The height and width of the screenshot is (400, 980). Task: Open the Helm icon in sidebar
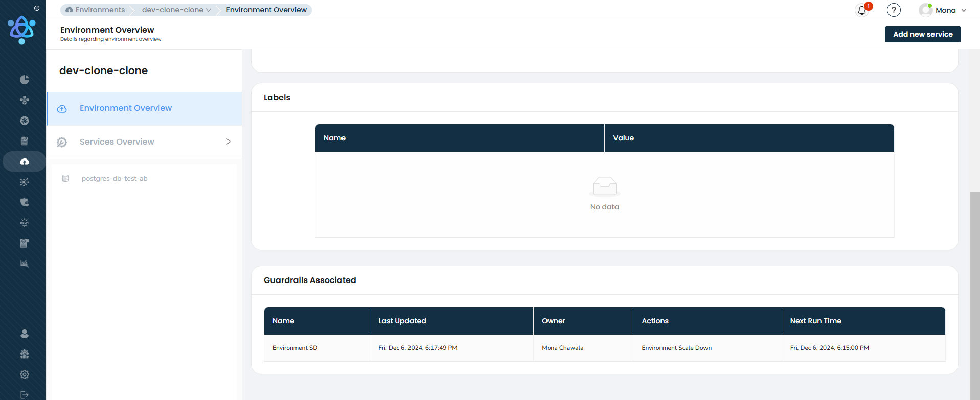click(24, 223)
